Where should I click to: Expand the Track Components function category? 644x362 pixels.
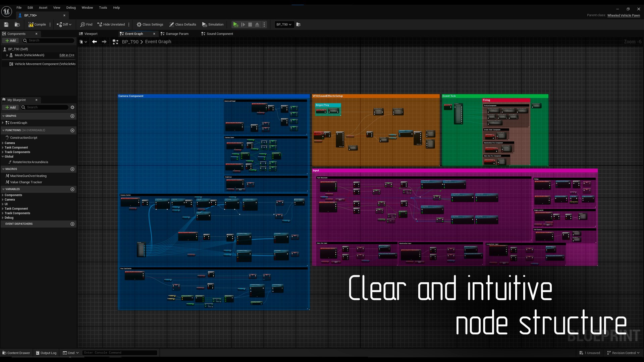3,152
